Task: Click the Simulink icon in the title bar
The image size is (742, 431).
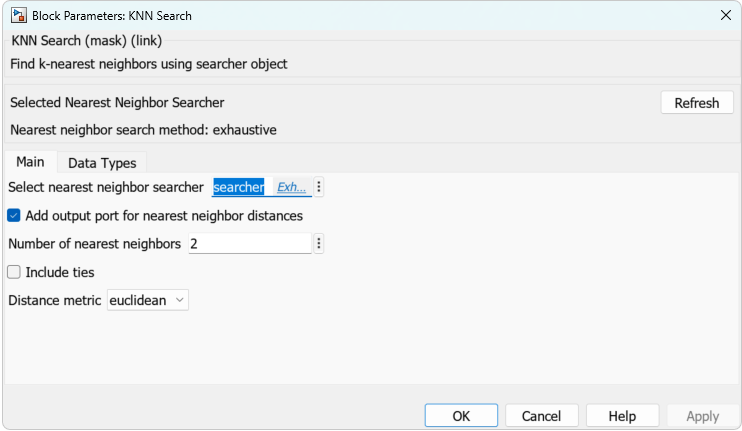Action: (x=17, y=16)
